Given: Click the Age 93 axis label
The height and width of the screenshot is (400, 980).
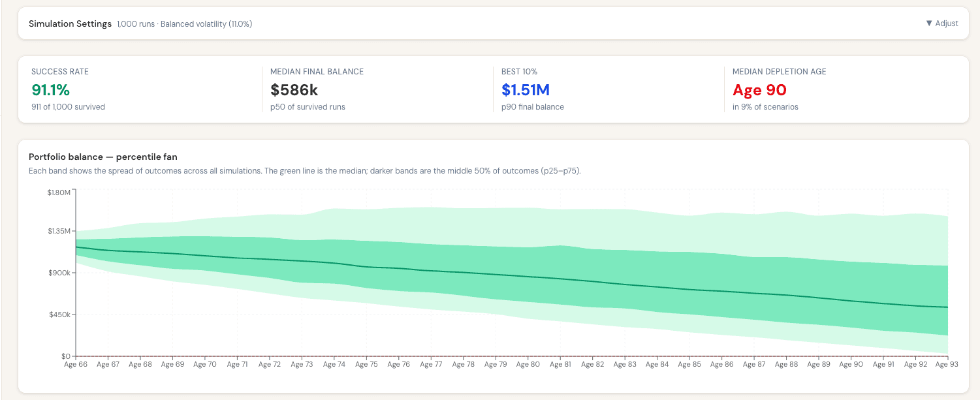Looking at the screenshot, I should coord(947,365).
